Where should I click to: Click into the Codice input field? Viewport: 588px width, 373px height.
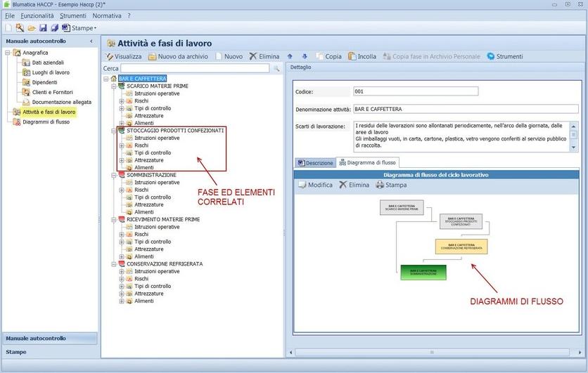coord(416,91)
